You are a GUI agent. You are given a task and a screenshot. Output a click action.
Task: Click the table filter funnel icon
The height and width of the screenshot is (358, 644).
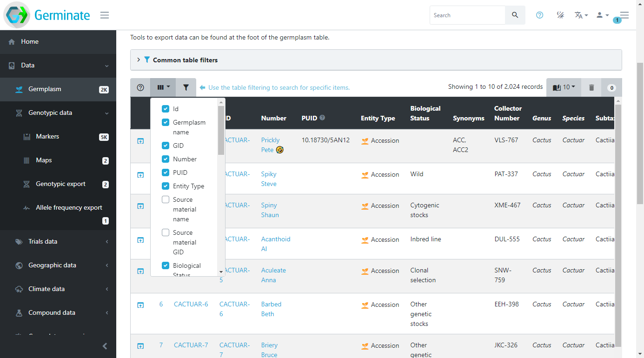pyautogui.click(x=186, y=87)
